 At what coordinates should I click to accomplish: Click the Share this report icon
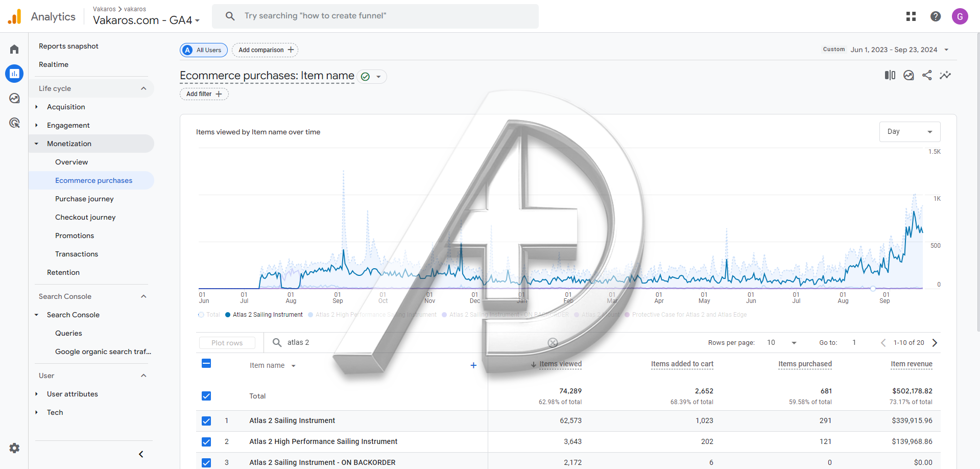(x=927, y=76)
